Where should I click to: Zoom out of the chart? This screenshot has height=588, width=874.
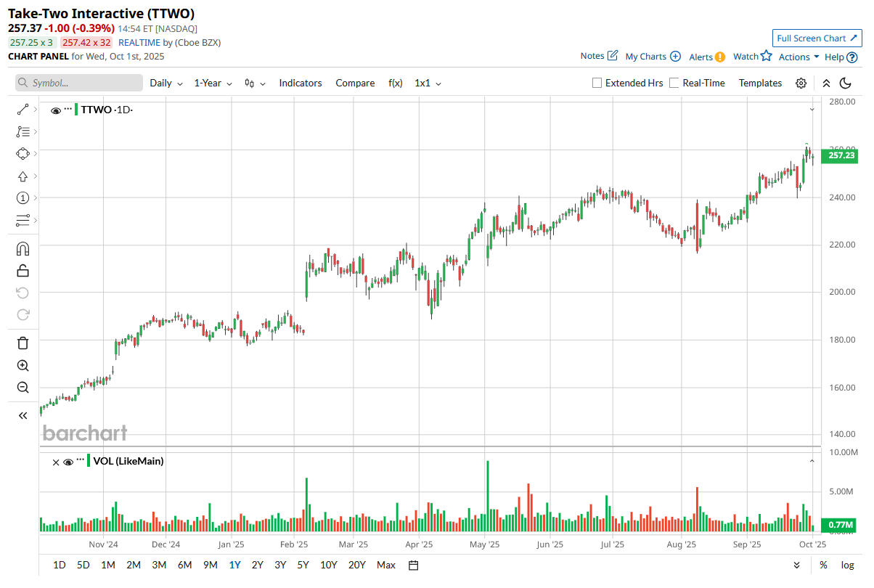(23, 388)
